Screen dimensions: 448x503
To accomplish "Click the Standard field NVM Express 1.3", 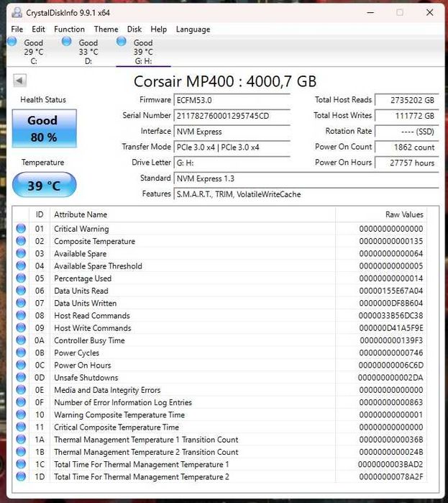I will point(306,178).
